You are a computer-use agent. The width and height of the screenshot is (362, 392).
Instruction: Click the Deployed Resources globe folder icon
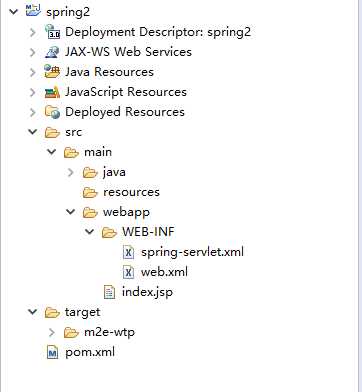pyautogui.click(x=52, y=112)
